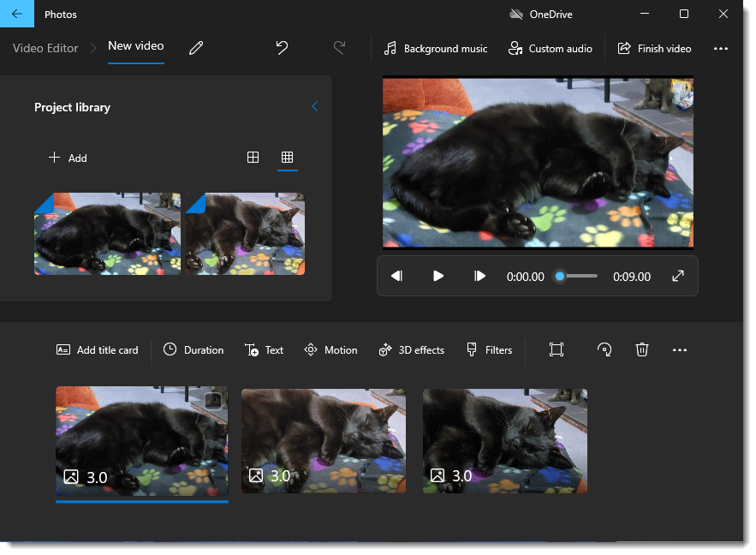This screenshot has height=555, width=756.
Task: Delete the selected clip with the trash icon
Action: [642, 349]
